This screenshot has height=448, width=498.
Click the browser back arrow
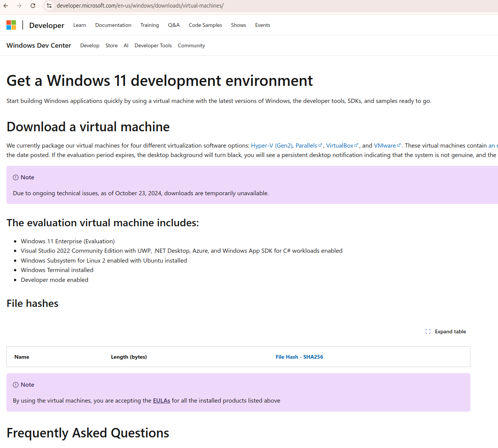[6, 5]
